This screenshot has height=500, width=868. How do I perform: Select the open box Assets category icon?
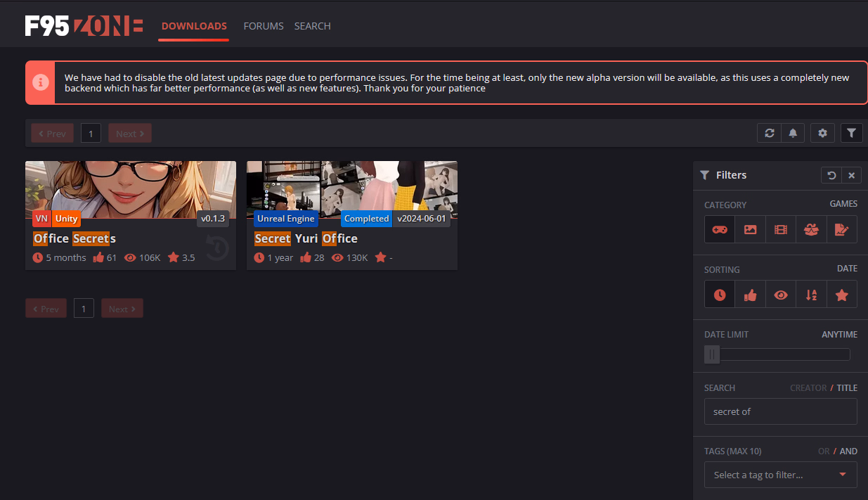pos(811,230)
